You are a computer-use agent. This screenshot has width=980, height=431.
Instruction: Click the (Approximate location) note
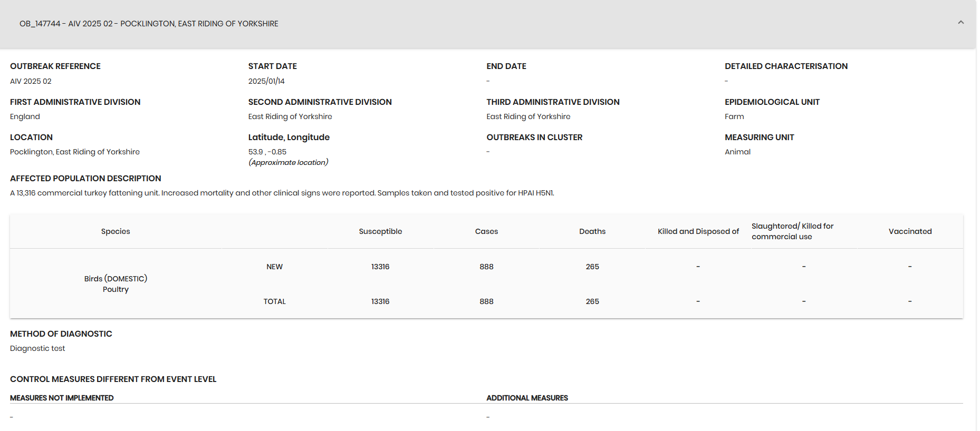(289, 162)
